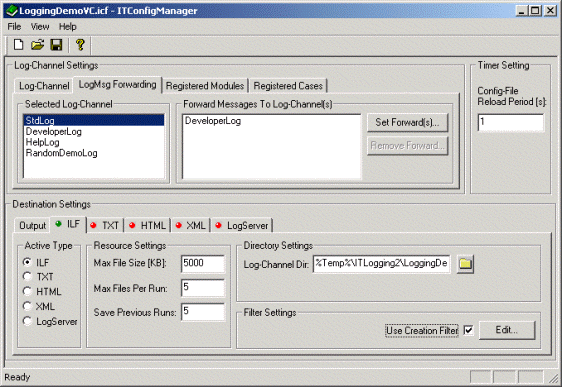562x387 pixels.
Task: Open the HTML destination tab
Action: point(147,225)
